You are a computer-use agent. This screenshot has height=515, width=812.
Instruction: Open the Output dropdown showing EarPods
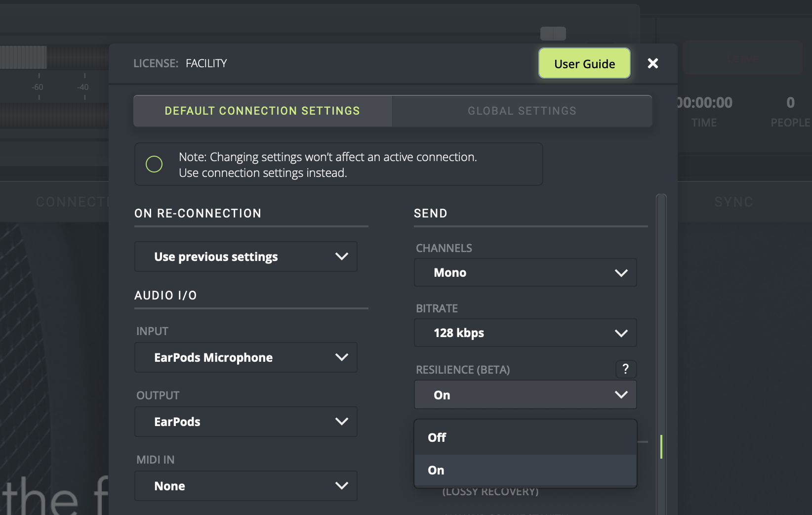245,422
